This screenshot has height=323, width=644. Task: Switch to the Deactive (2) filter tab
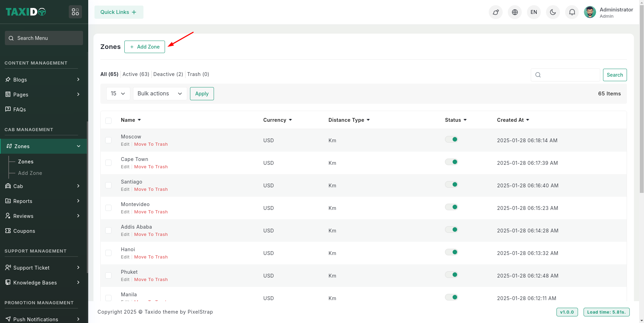click(168, 74)
